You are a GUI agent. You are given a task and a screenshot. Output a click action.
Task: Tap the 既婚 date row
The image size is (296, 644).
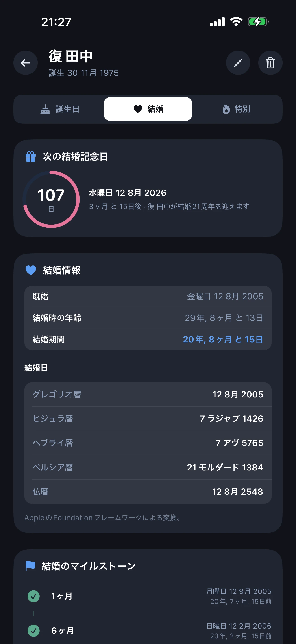point(148,296)
